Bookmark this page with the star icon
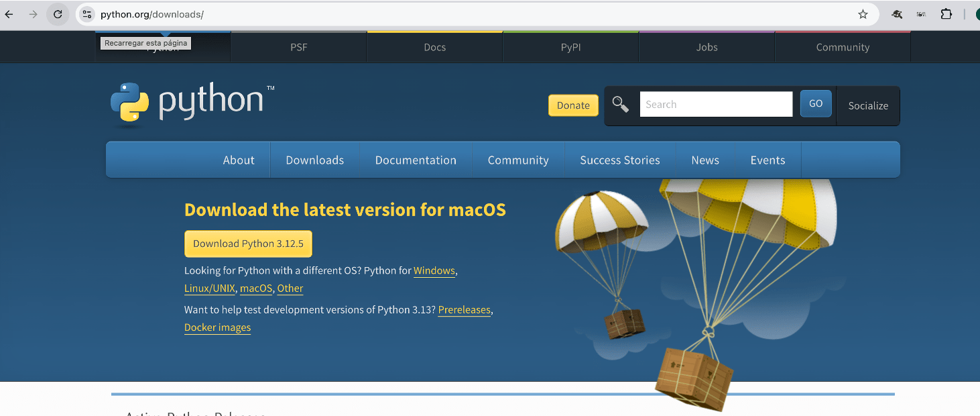The height and width of the screenshot is (416, 980). point(863,14)
